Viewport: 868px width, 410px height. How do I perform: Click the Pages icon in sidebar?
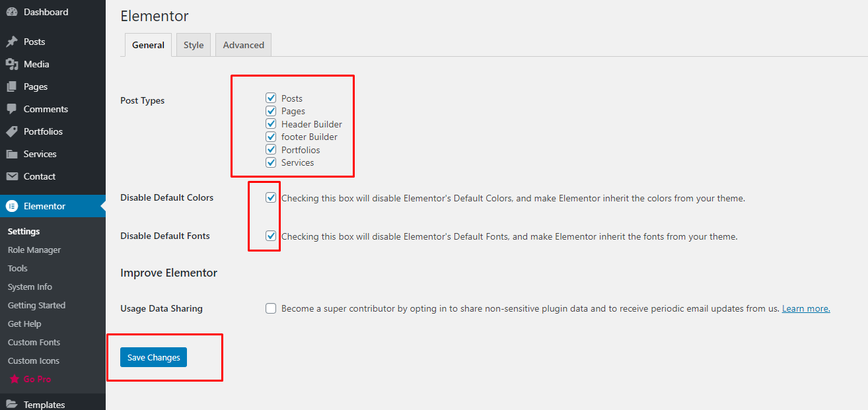(12, 86)
